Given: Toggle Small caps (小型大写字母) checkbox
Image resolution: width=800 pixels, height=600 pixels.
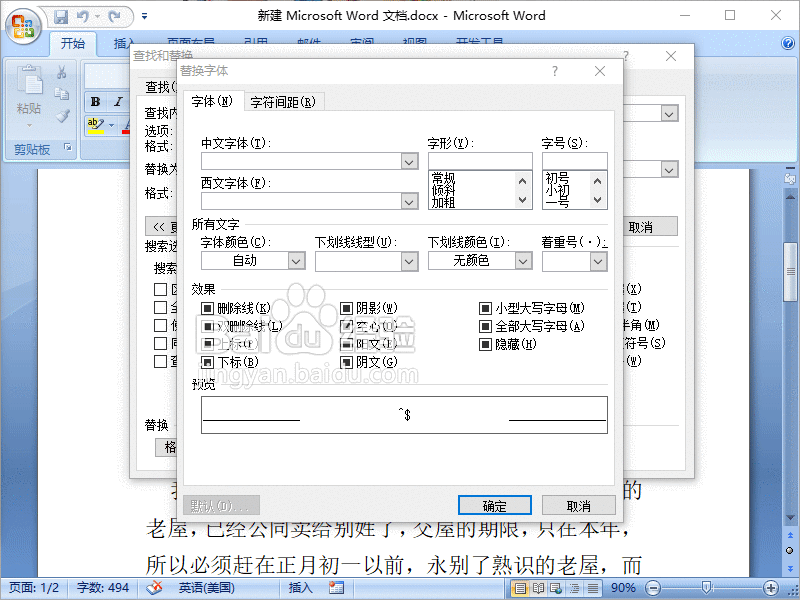Looking at the screenshot, I should click(485, 308).
